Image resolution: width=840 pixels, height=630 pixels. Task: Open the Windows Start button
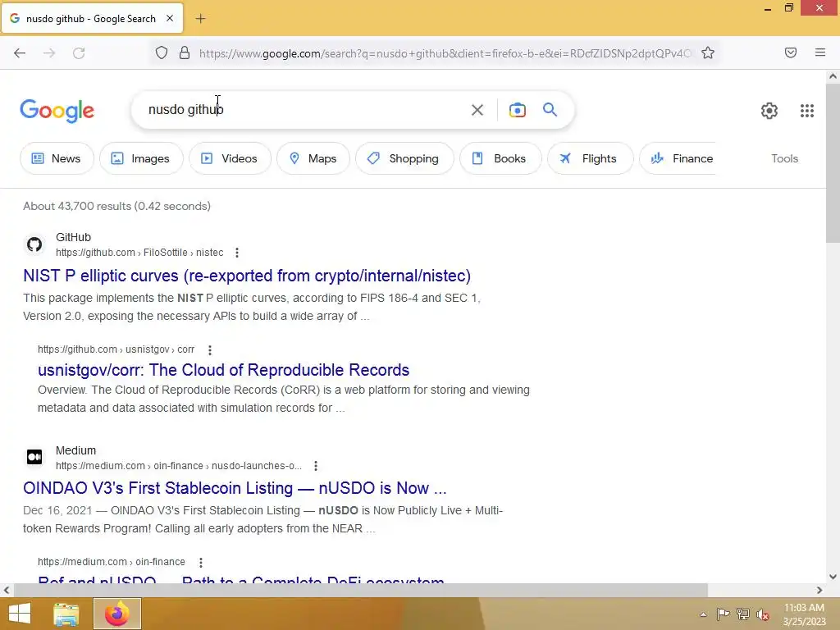coord(20,614)
